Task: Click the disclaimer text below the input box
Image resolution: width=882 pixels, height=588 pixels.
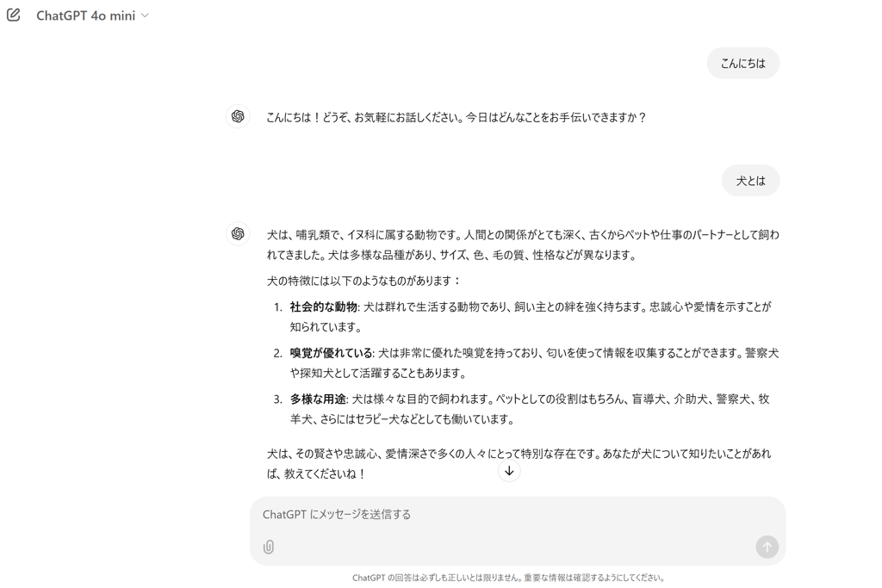Action: [x=506, y=579]
